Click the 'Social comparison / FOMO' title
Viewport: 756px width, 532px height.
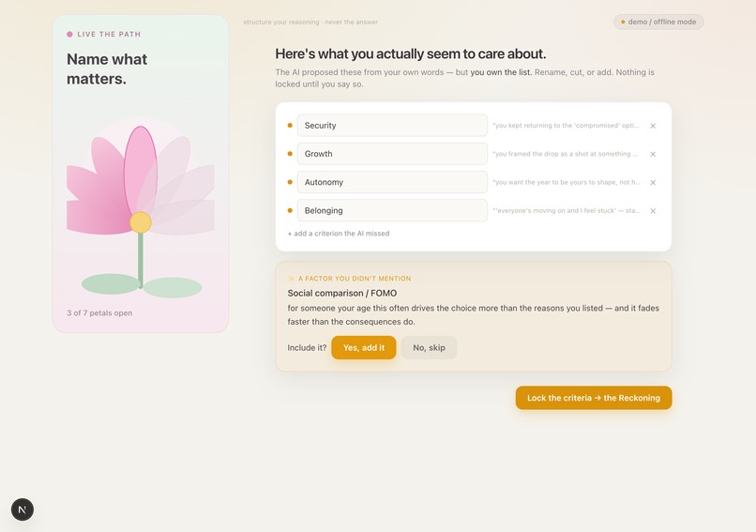[342, 294]
